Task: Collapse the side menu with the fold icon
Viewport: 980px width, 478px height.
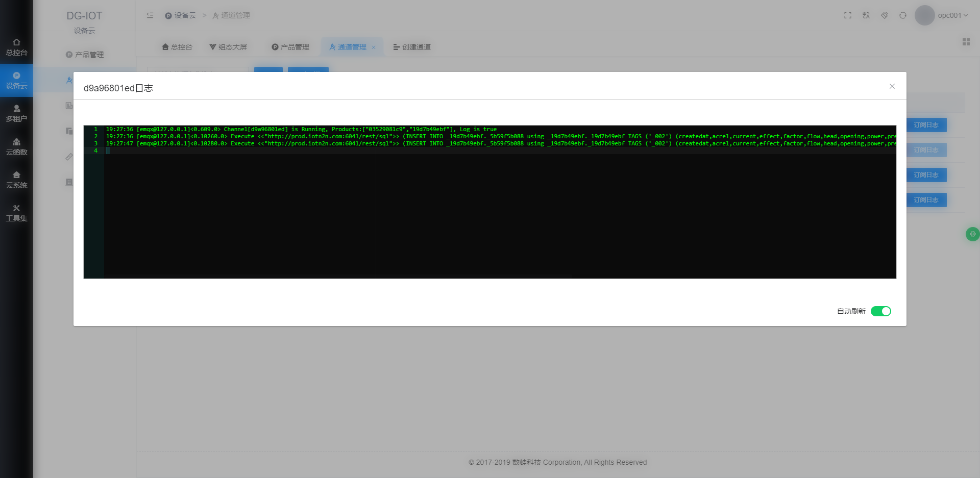Action: click(x=150, y=15)
